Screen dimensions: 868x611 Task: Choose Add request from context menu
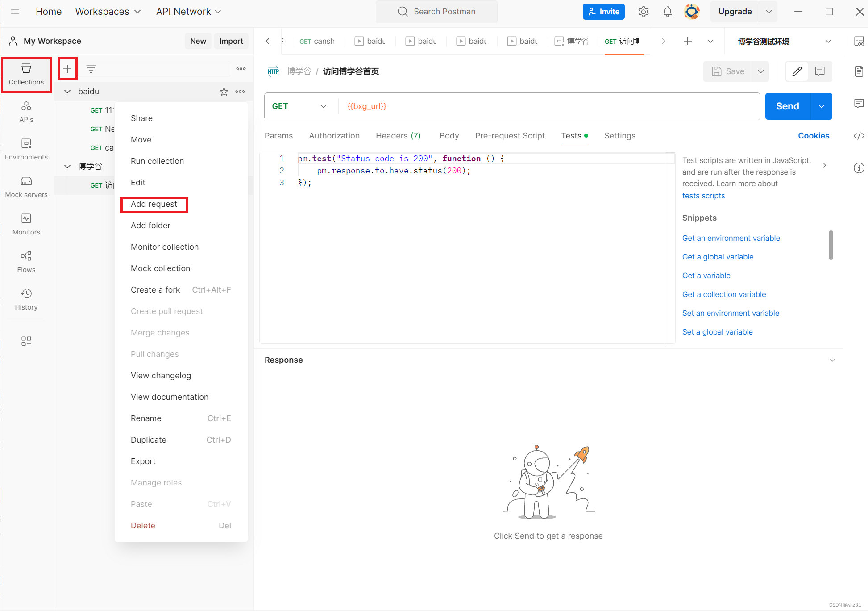(154, 204)
